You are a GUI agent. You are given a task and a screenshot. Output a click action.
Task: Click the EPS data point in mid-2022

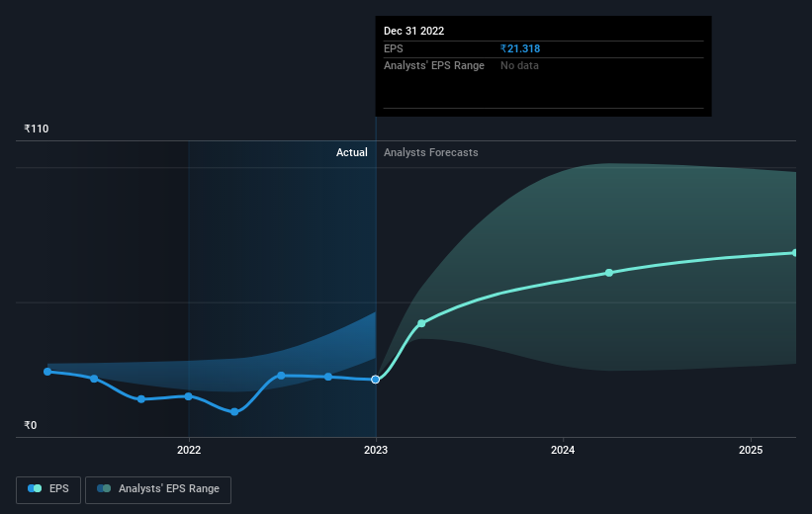[281, 376]
